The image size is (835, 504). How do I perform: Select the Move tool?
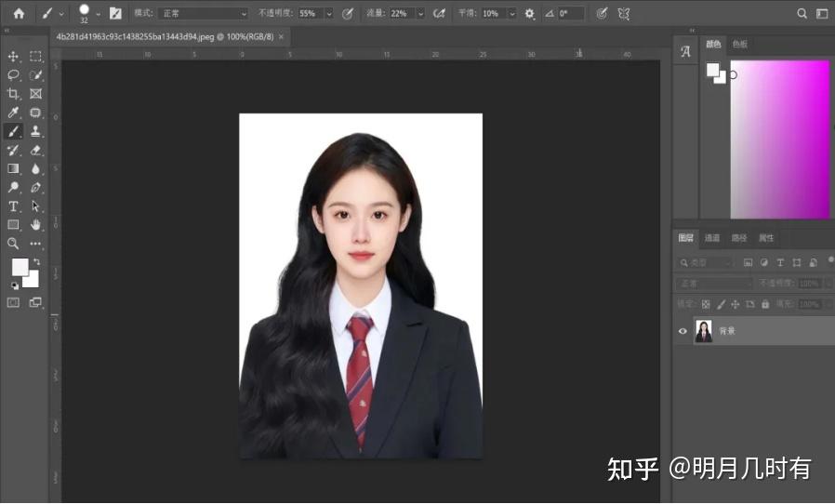[x=13, y=56]
